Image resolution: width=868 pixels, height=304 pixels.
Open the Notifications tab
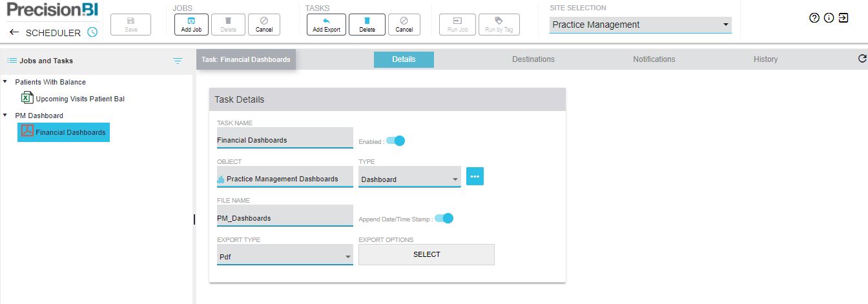(654, 59)
